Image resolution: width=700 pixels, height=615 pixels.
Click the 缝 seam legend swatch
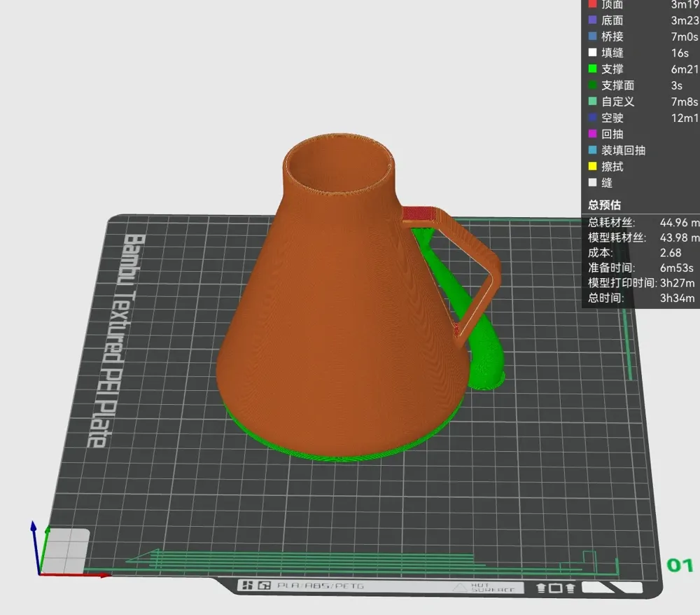592,182
